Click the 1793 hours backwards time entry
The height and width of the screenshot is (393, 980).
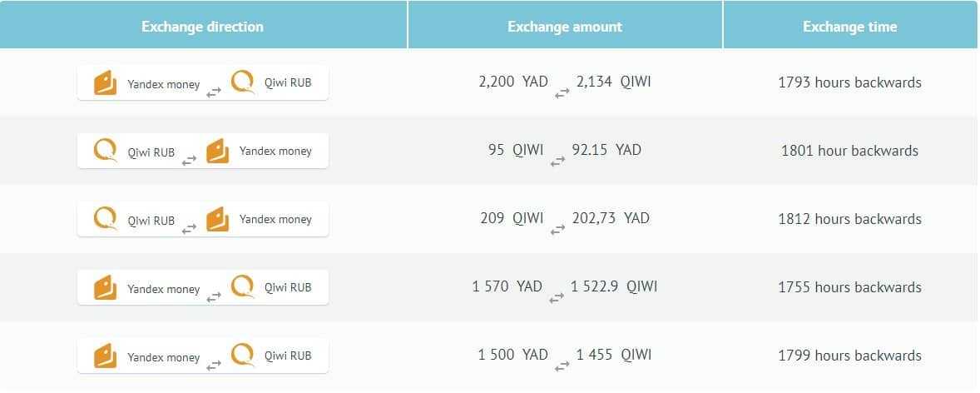[850, 82]
